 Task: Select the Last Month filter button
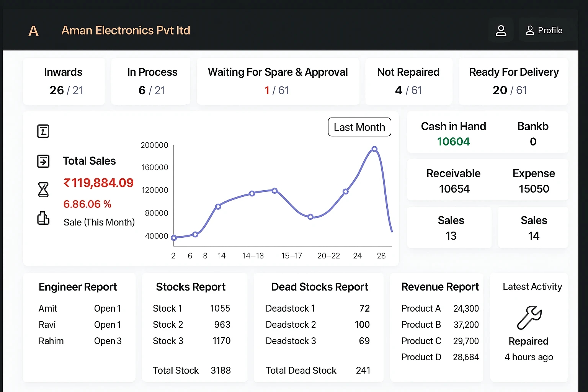359,127
